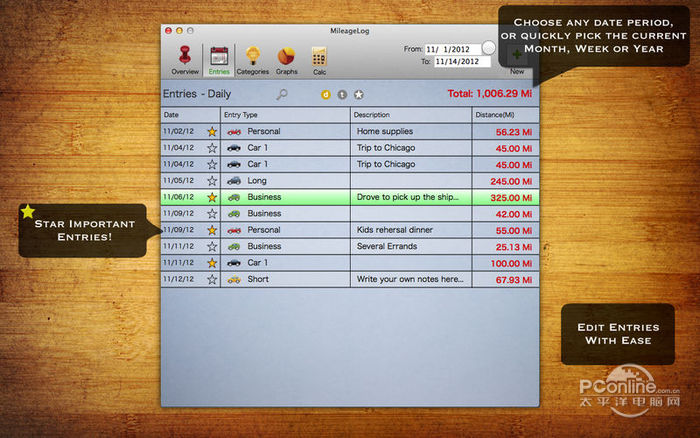Unstar the 11/02/12 Personal entry
This screenshot has height=438, width=700.
[212, 132]
